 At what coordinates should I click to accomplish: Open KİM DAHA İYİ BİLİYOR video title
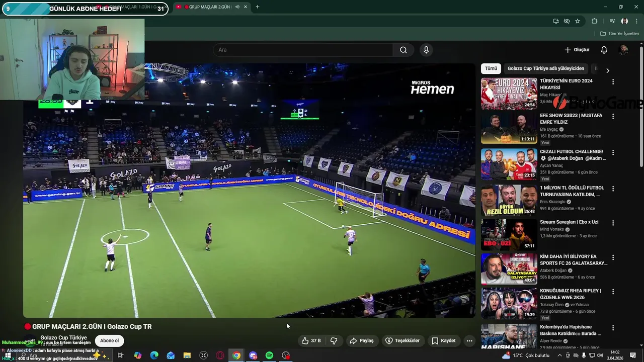point(574,260)
